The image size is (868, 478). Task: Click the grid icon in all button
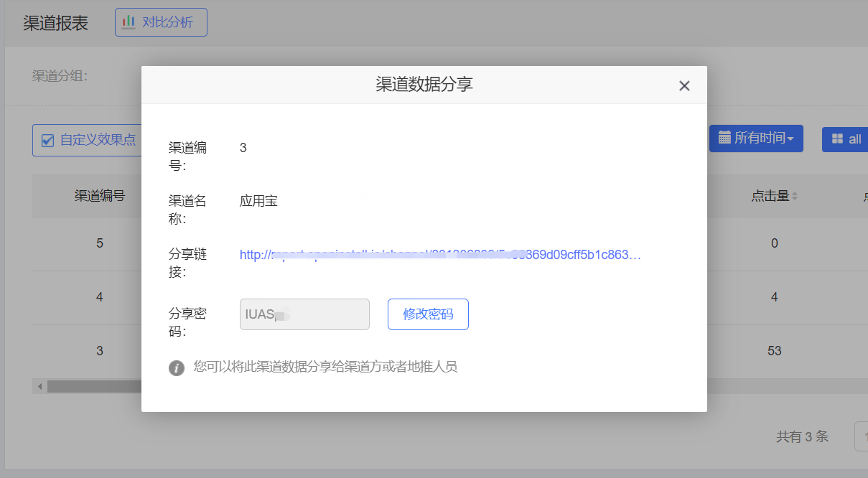point(837,139)
